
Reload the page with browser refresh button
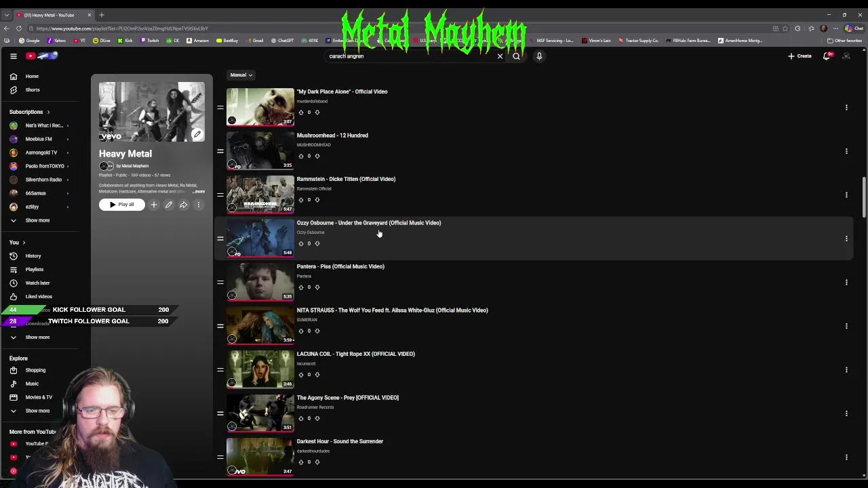pos(19,28)
